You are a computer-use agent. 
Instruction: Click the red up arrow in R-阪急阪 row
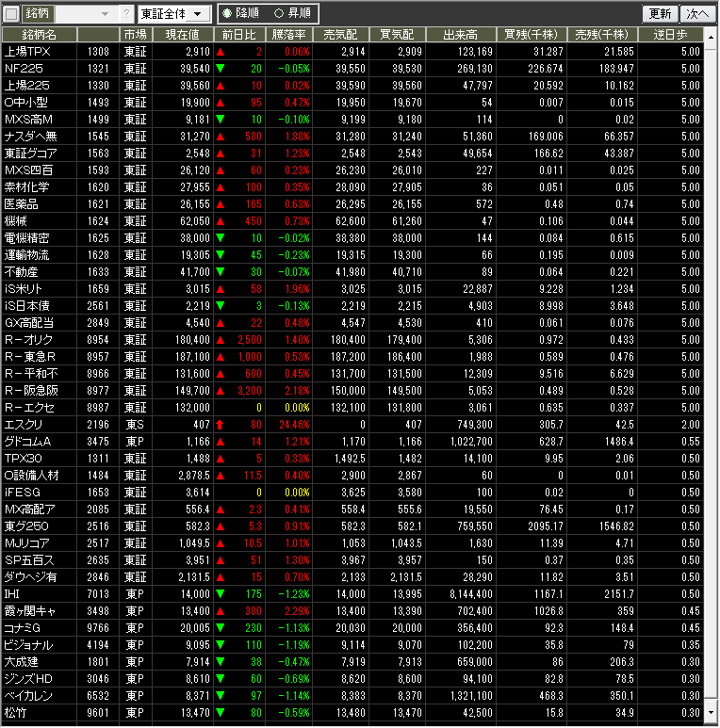point(221,391)
